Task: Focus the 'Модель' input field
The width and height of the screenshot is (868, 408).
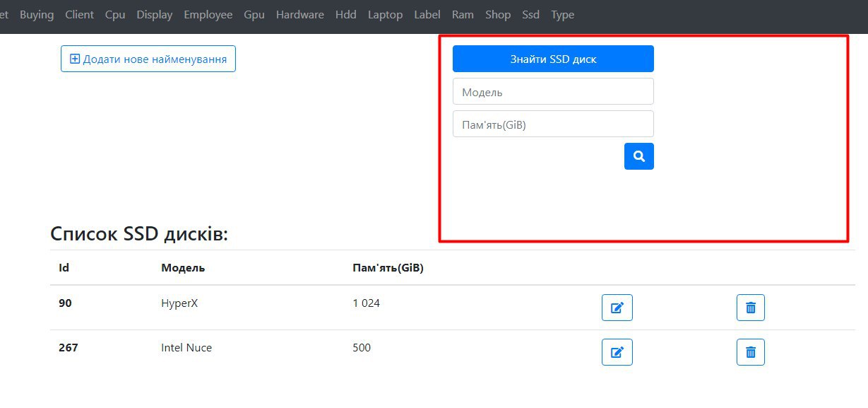Action: [553, 91]
